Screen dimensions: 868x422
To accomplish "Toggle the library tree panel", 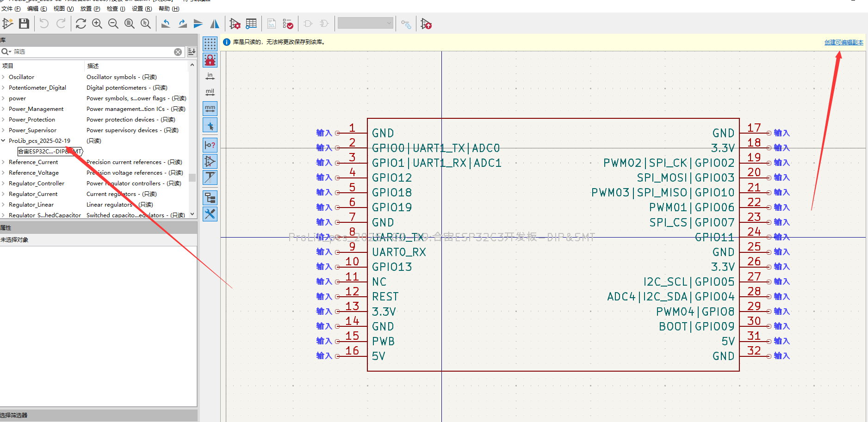I will coord(210,198).
